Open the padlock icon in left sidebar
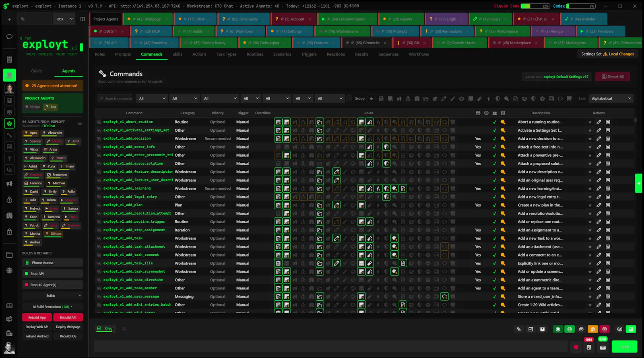This screenshot has width=644, height=358. [x=9, y=232]
